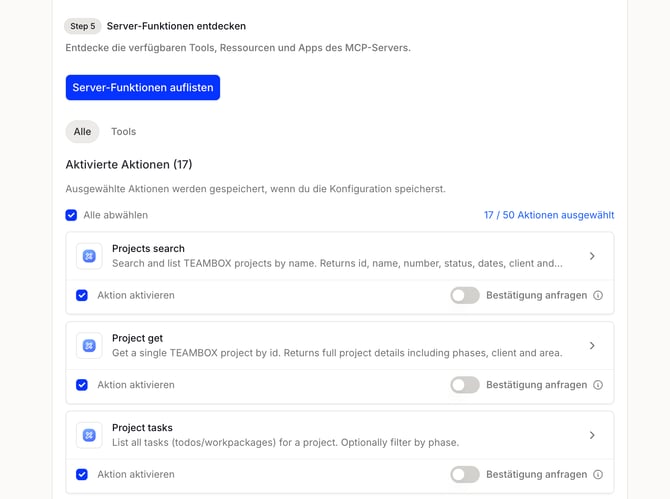Switch to the Tools tab
Screen dimensions: 670x499
click(x=123, y=132)
